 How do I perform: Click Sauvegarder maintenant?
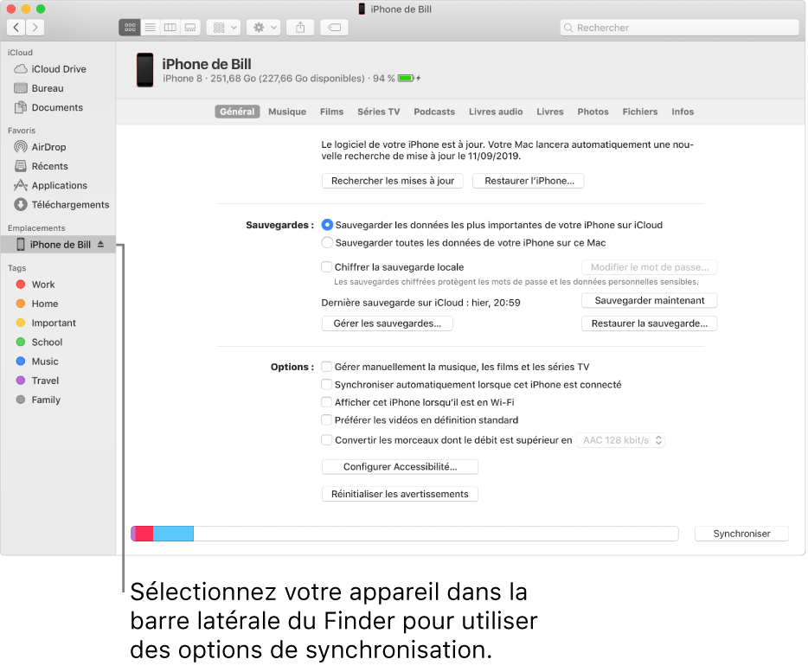[650, 300]
